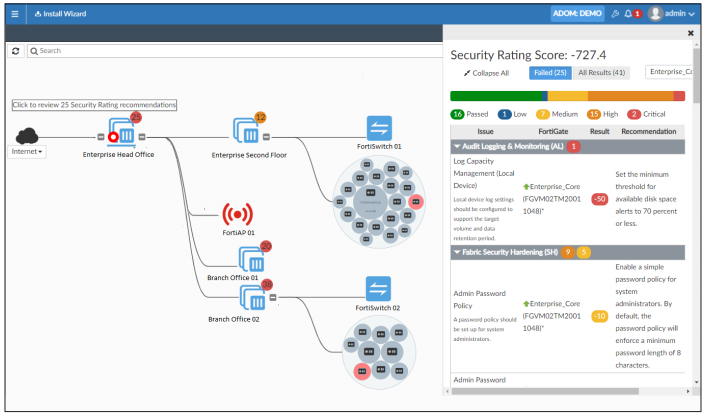
Task: Open the hamburger navigation menu
Action: point(15,14)
